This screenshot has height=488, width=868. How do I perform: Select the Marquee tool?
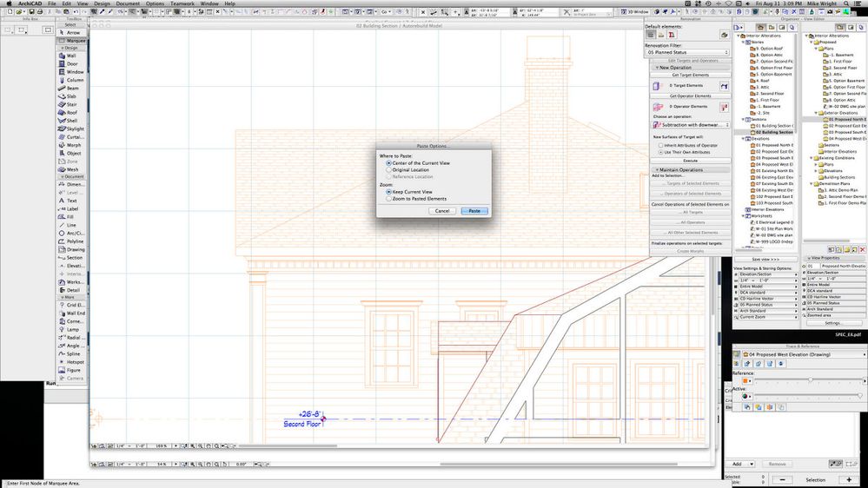point(71,41)
